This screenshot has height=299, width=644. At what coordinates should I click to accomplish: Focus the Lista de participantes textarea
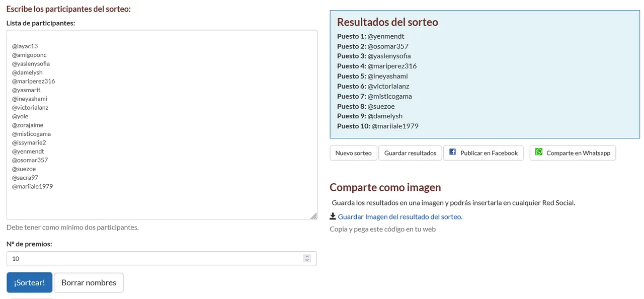pyautogui.click(x=162, y=125)
